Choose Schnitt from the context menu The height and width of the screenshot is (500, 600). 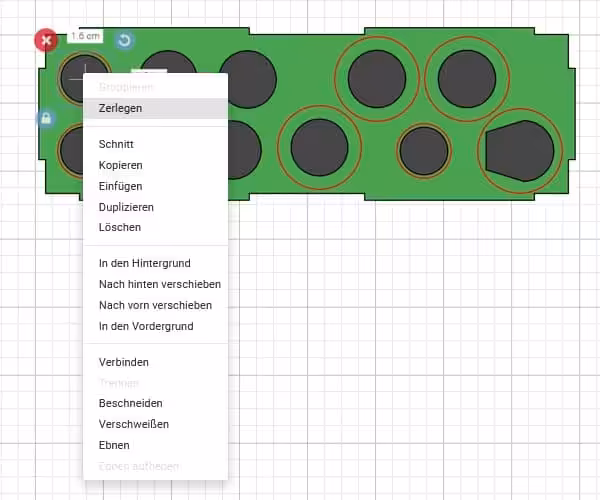pos(116,144)
